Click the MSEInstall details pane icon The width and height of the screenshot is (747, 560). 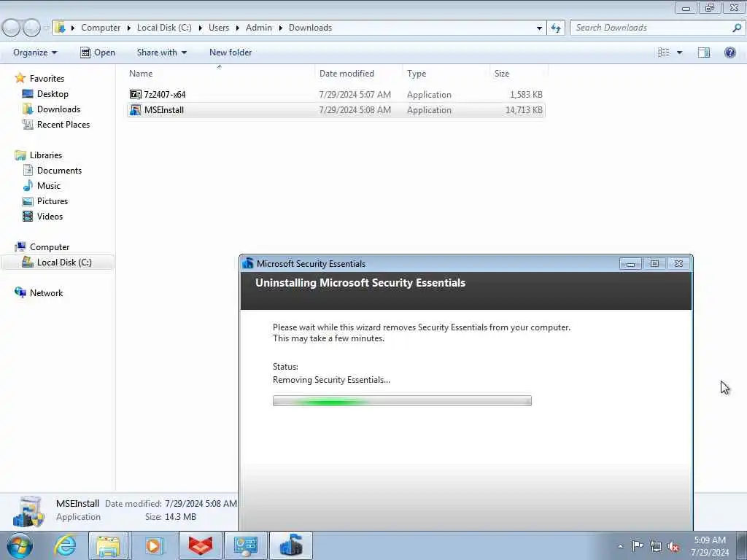pos(28,512)
